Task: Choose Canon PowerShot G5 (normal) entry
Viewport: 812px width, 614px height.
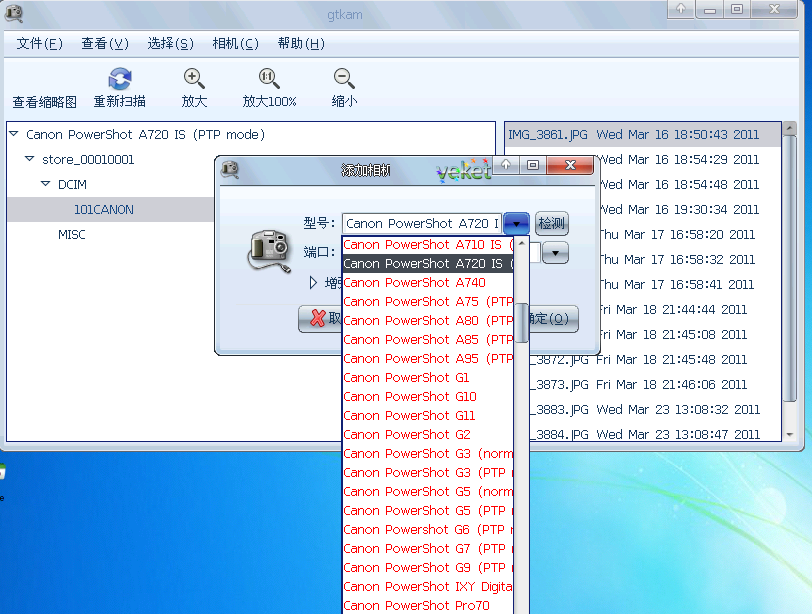Action: coord(428,491)
